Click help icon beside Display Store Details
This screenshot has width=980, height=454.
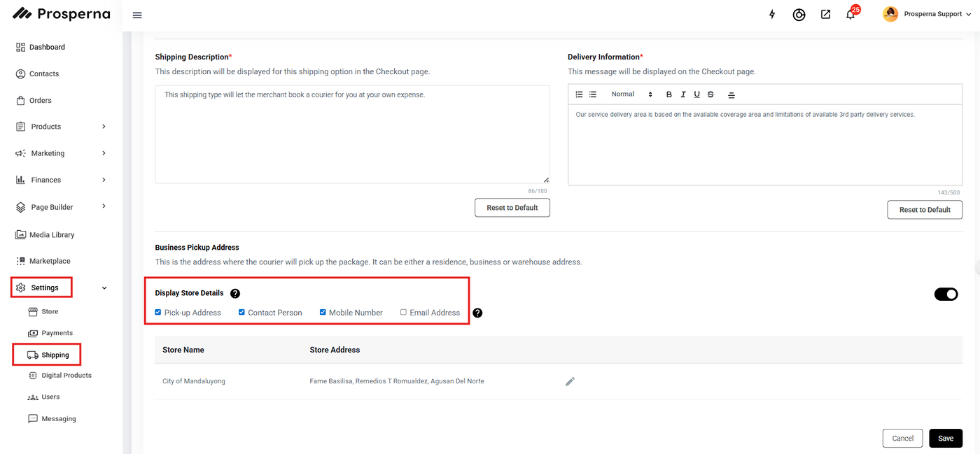pos(235,294)
